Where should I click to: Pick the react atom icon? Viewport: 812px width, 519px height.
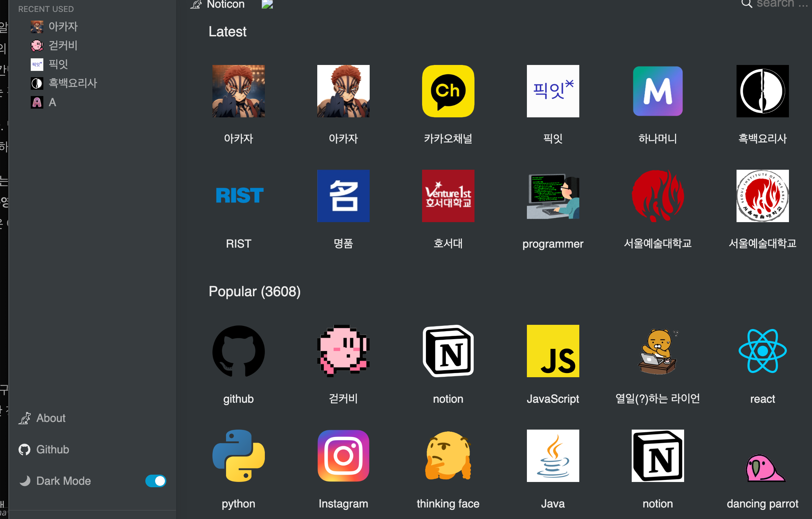(762, 351)
